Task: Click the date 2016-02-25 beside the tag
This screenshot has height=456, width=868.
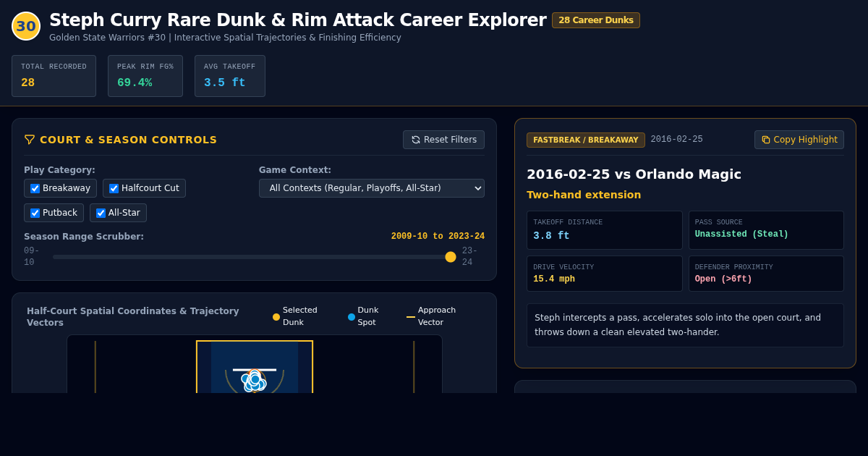Action: [676, 140]
